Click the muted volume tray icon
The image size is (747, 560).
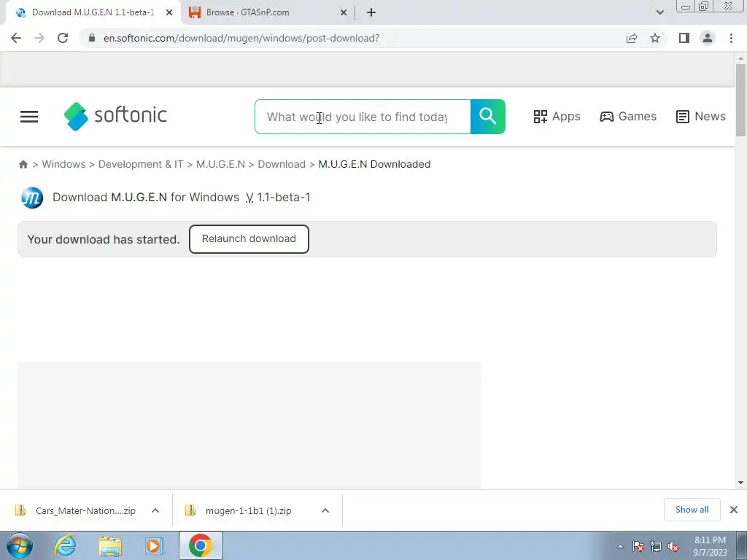coord(673,547)
